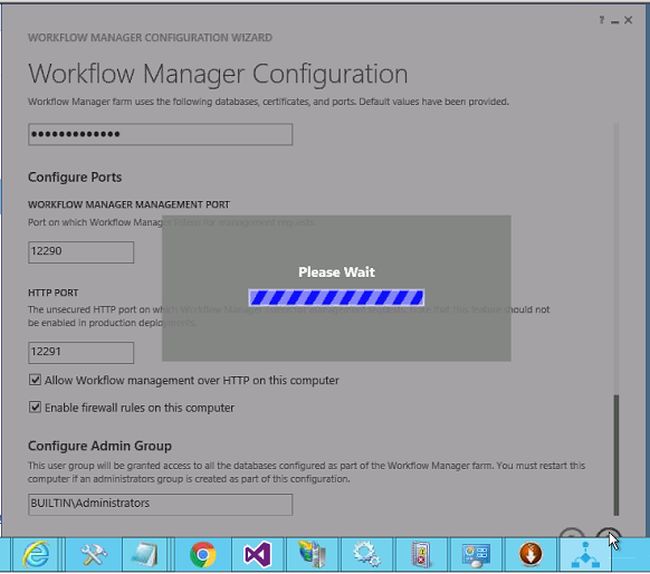Click the help question mark icon
650x574 pixels.
pos(601,20)
